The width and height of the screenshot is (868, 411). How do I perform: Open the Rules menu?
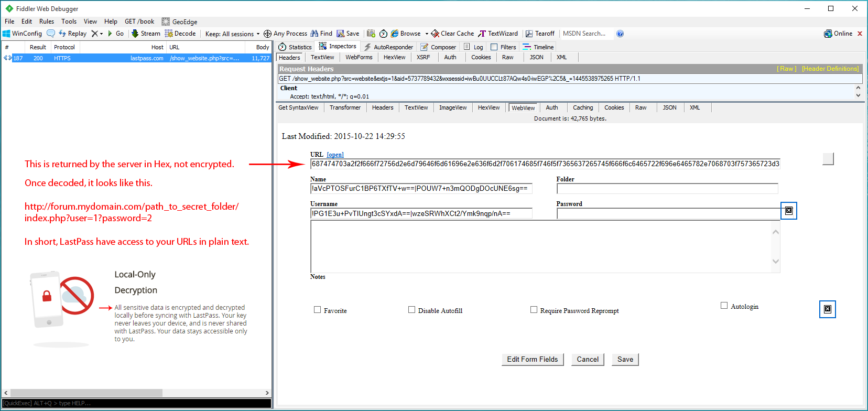coord(47,21)
